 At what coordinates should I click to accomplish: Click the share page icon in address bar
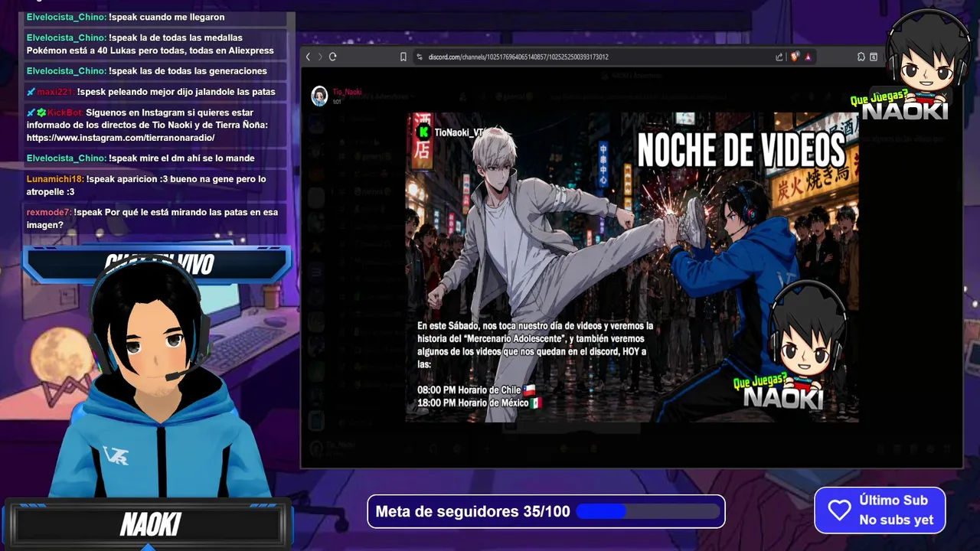779,57
